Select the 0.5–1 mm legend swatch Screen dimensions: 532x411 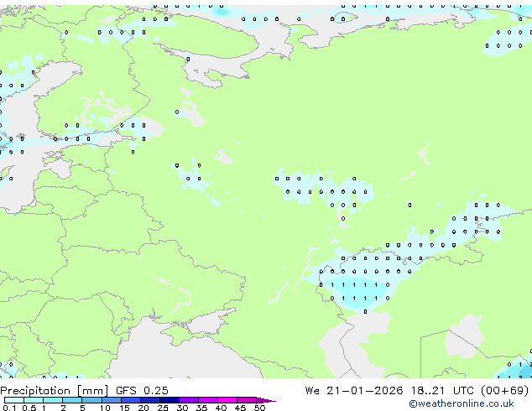[34, 400]
